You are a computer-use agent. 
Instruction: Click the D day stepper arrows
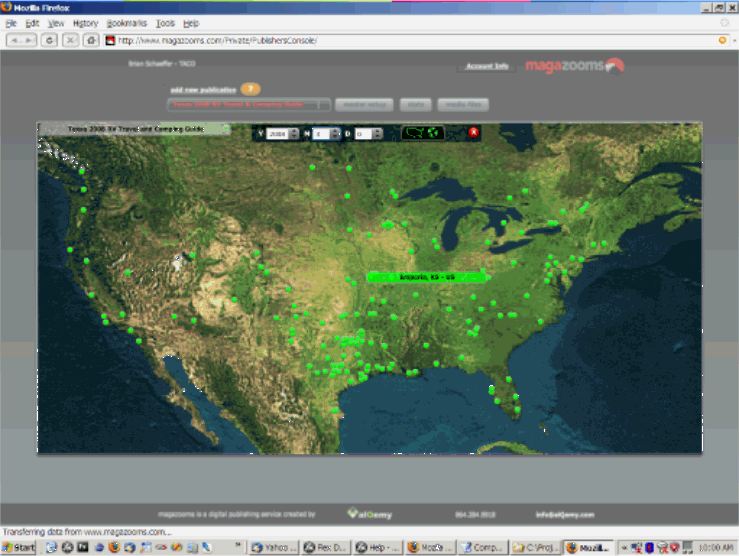(375, 133)
